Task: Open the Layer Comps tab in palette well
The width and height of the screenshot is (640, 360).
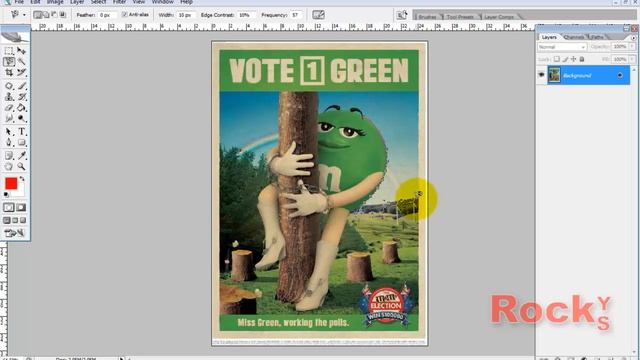Action: 499,17
